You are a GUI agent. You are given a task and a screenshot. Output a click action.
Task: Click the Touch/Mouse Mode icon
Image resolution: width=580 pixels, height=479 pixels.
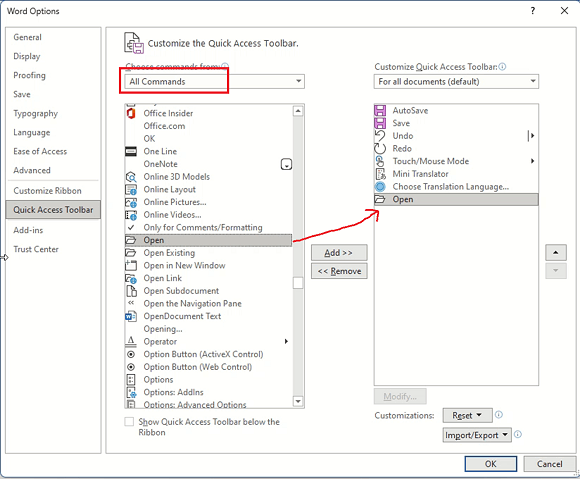[380, 161]
